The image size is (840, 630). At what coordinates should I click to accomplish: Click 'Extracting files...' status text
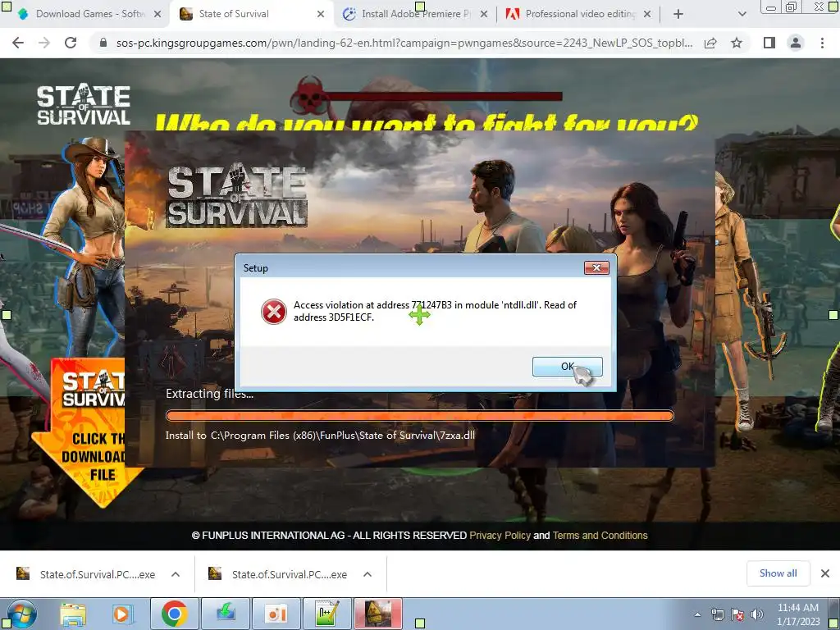(x=209, y=394)
